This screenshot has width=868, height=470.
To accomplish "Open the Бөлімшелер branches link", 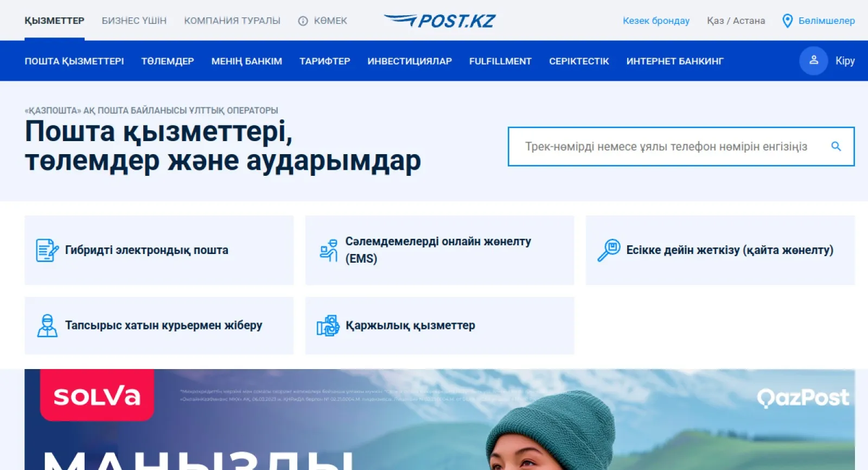I will (x=819, y=21).
